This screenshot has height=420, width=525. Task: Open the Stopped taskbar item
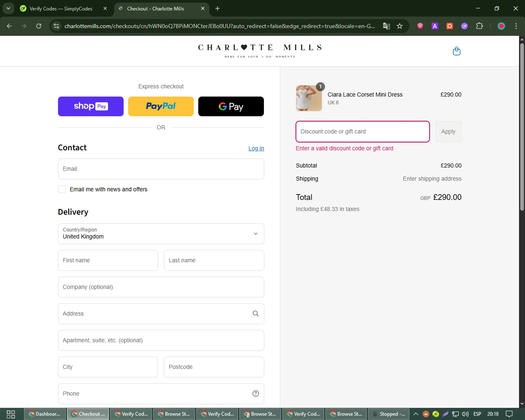[x=389, y=414]
